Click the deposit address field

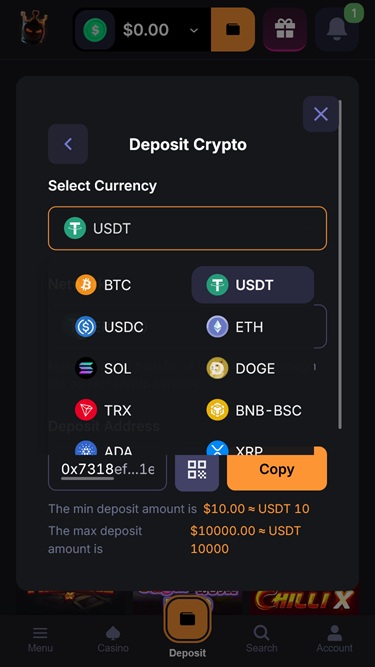coord(108,470)
